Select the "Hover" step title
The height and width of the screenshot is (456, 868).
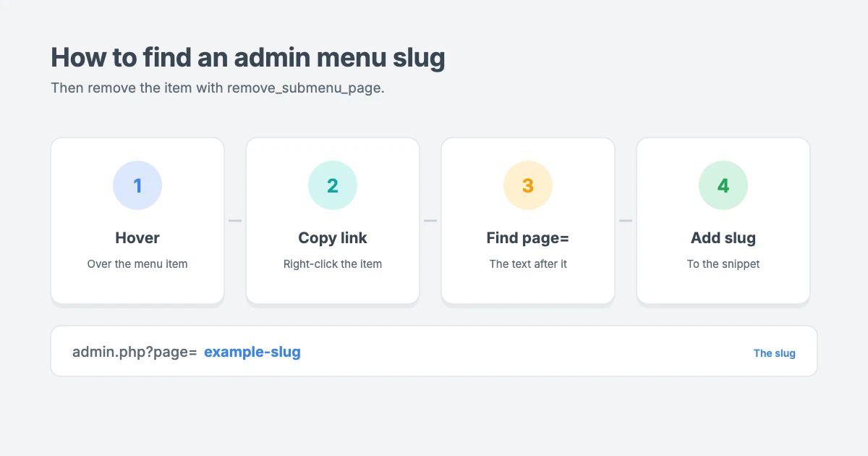point(137,238)
